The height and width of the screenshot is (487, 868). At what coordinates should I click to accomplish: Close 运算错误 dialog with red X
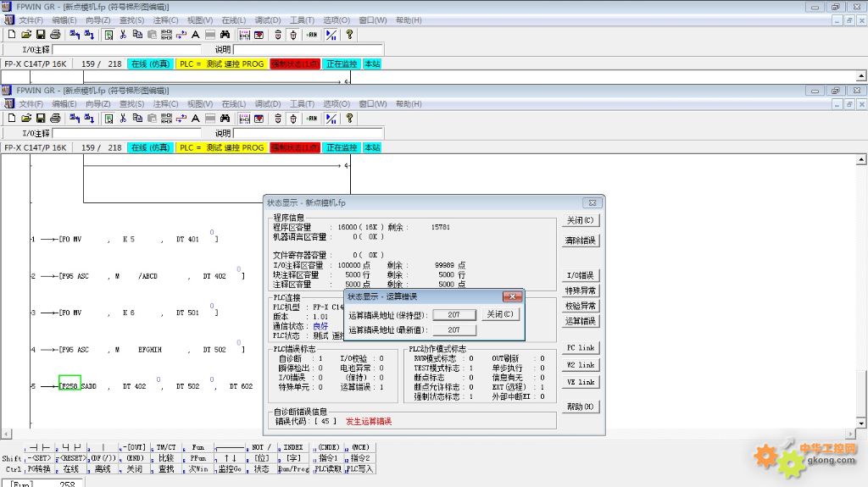tap(512, 296)
